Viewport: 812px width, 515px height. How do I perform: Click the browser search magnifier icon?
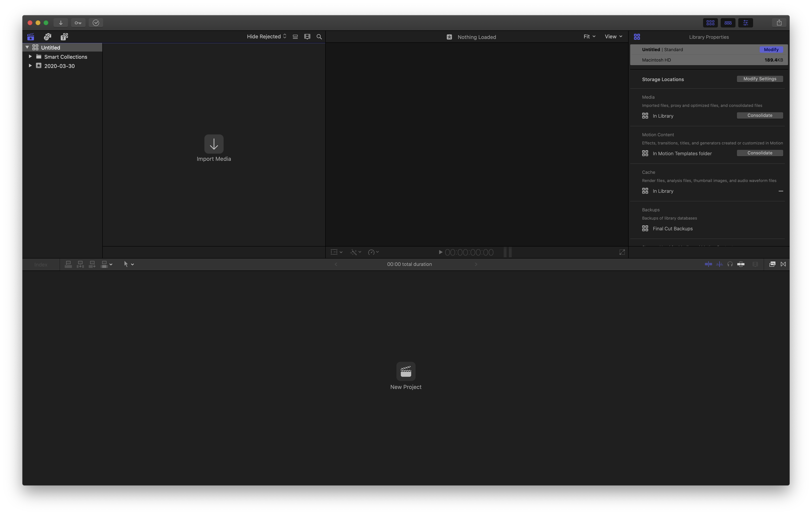[319, 37]
